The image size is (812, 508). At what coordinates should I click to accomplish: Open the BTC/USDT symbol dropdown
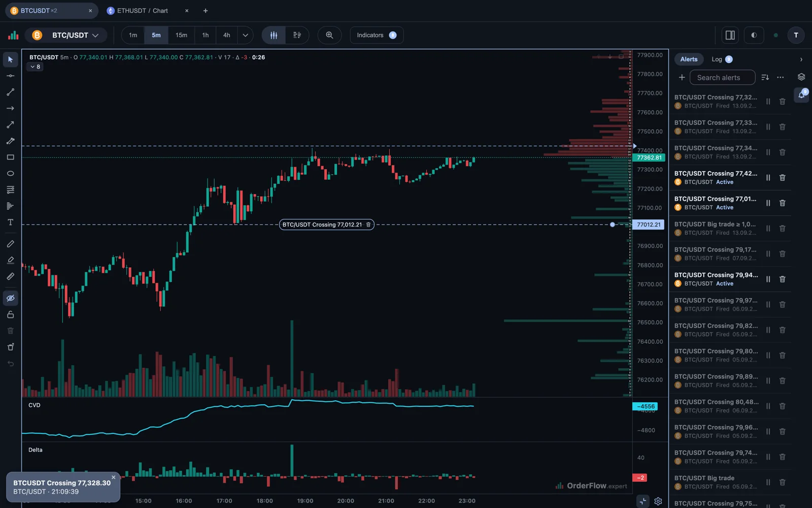coord(66,35)
